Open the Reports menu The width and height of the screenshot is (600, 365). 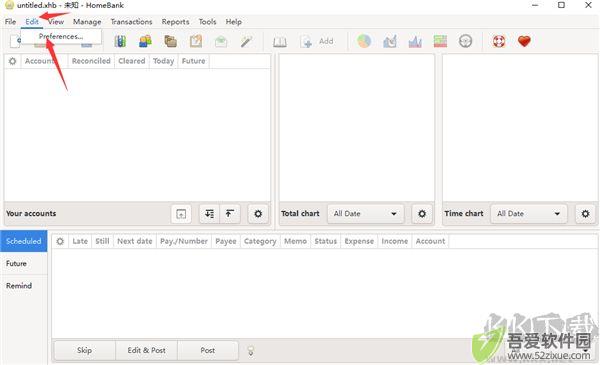pyautogui.click(x=175, y=22)
